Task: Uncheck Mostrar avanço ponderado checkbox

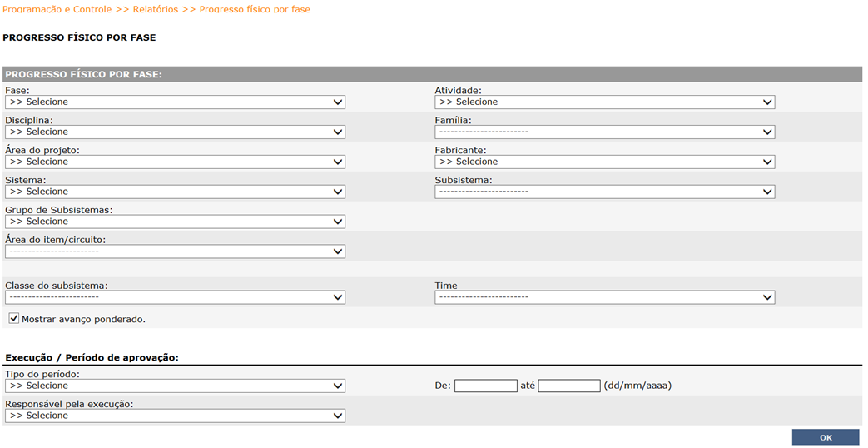Action: [x=14, y=318]
